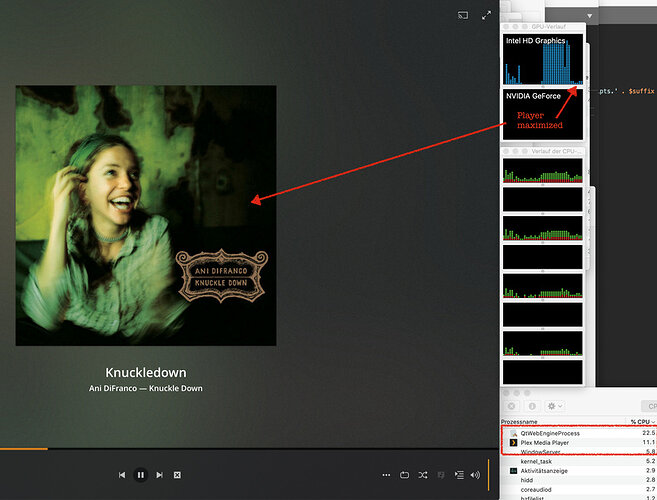The width and height of the screenshot is (657, 500).
Task: Open the Ani DiFranco — Knuckle Down link
Action: click(146, 389)
